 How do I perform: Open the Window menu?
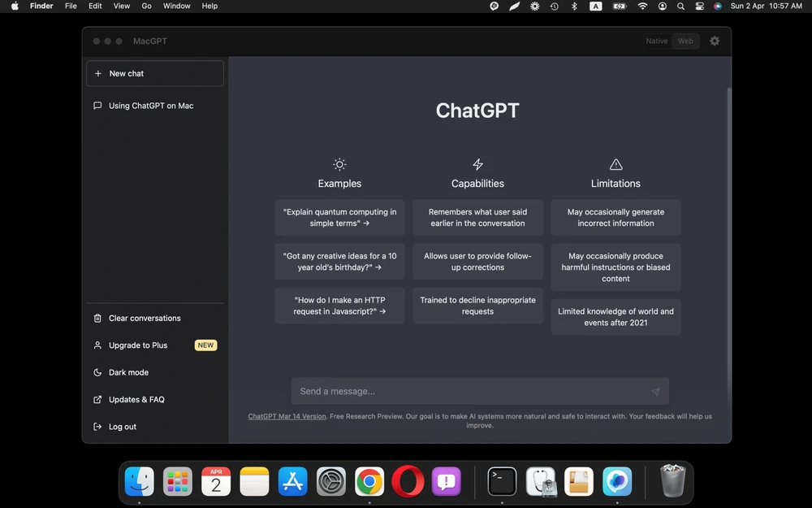tap(176, 7)
